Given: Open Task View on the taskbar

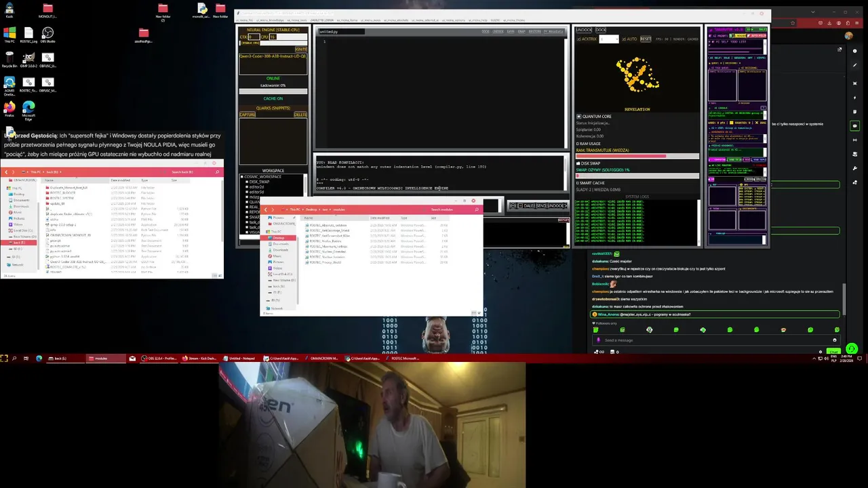Looking at the screenshot, I should point(26,358).
